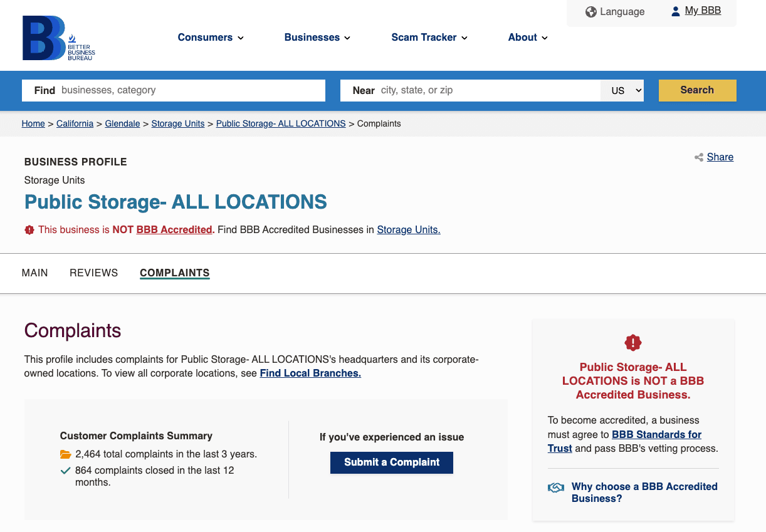
Task: Click the handshake icon beside Why choose BBB
Action: coord(555,487)
